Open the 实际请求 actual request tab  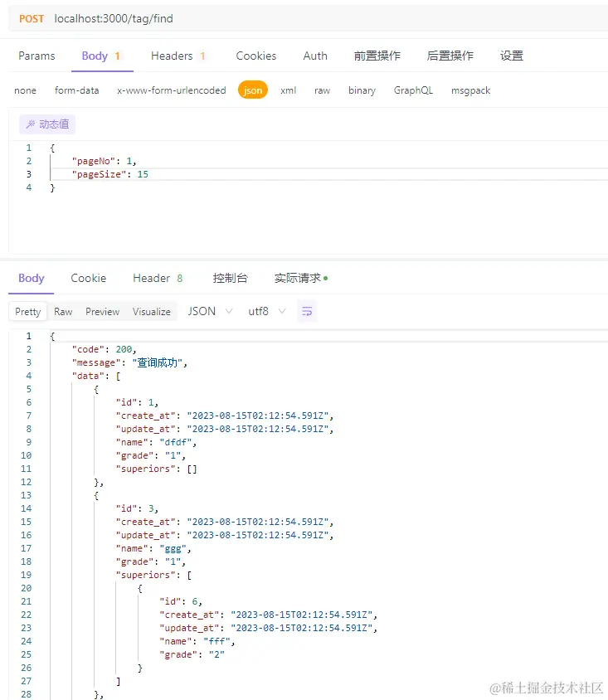pos(301,278)
